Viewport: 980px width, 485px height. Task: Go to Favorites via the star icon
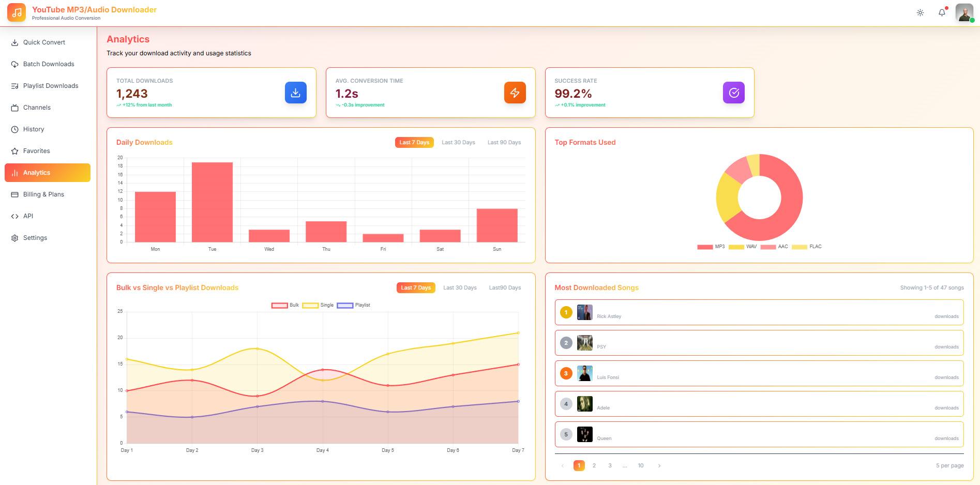pyautogui.click(x=15, y=150)
